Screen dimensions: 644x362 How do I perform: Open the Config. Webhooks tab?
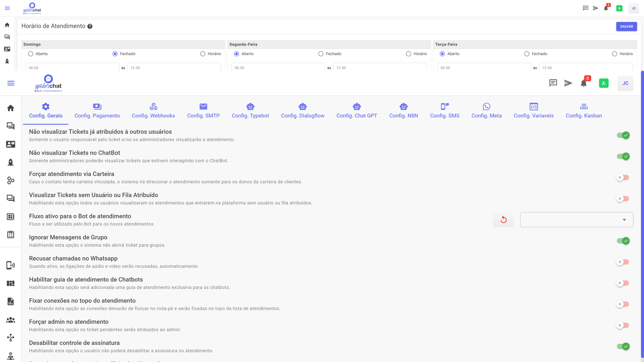click(153, 111)
